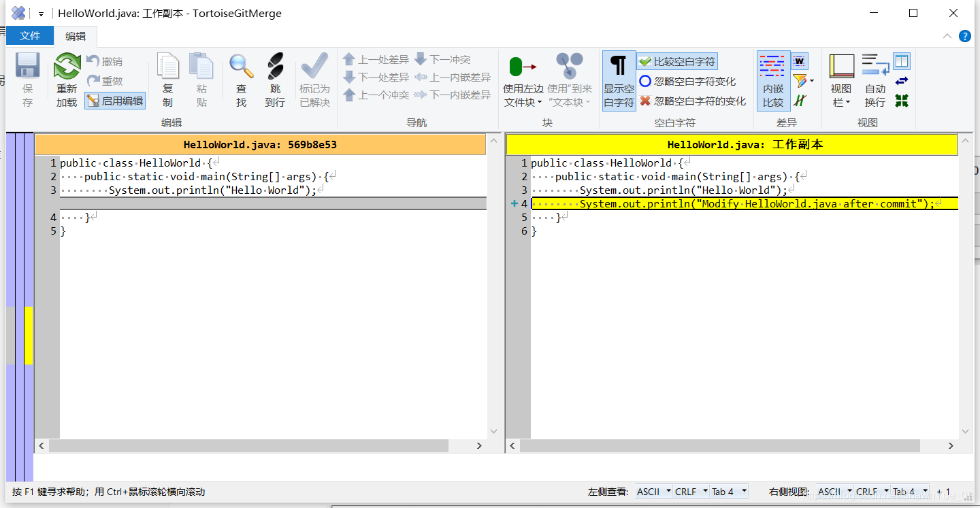The height and width of the screenshot is (508, 980).
Task: Click the green-red regex filter icon
Action: [800, 101]
